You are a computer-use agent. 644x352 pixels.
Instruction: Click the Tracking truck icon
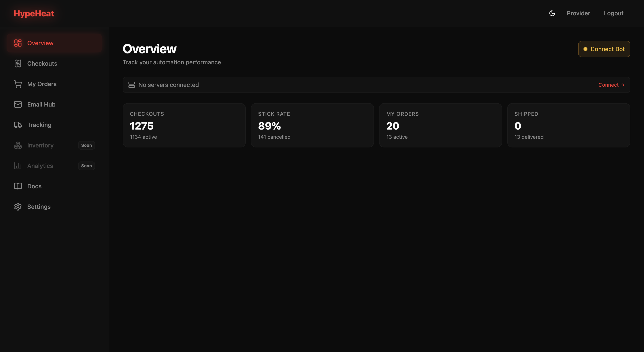[18, 125]
